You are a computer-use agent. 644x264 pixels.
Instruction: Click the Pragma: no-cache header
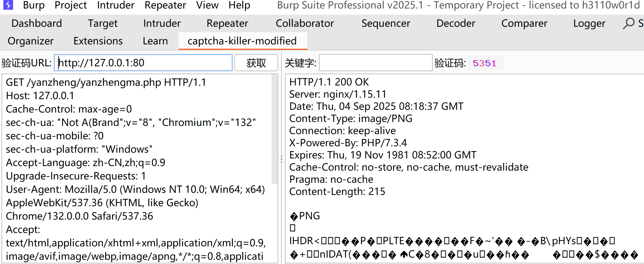[331, 179]
